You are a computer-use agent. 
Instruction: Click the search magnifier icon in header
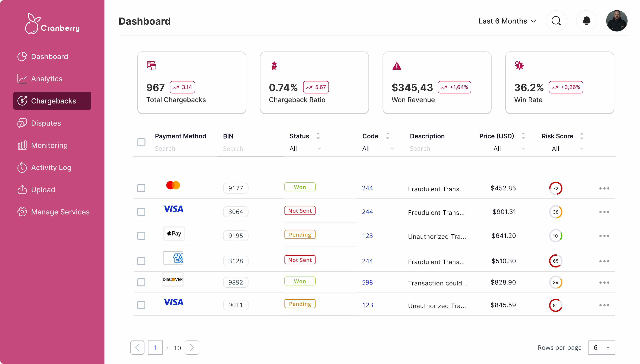click(x=556, y=21)
